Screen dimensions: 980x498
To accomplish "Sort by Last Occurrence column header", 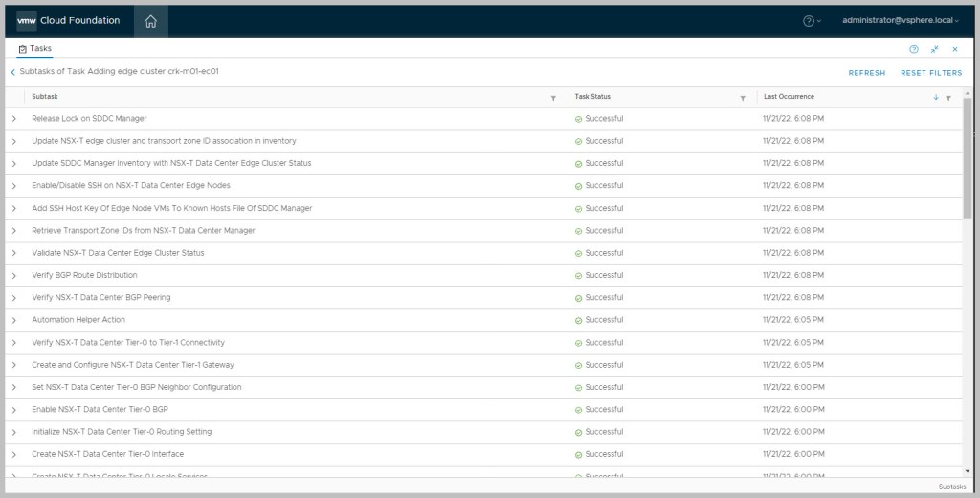I will click(x=789, y=97).
